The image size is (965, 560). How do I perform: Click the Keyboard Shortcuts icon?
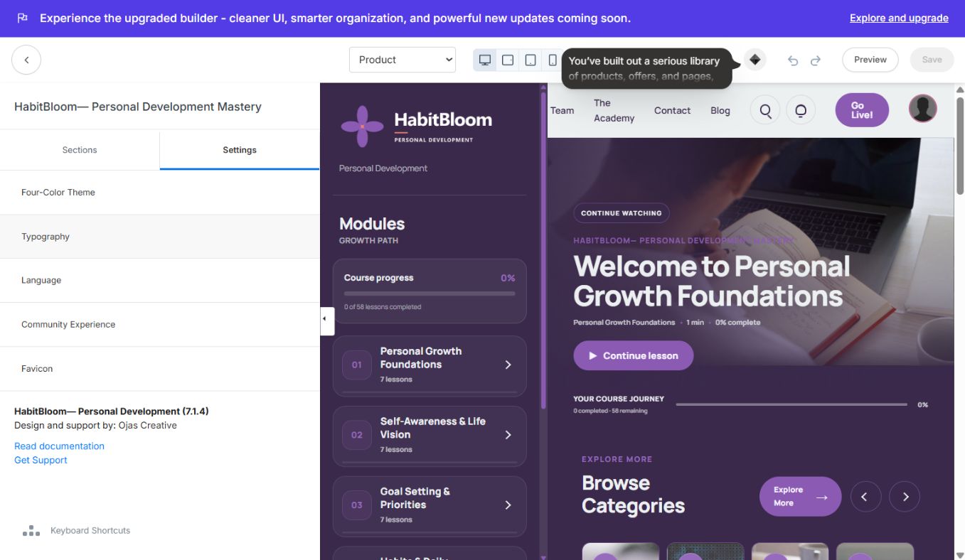coord(31,530)
